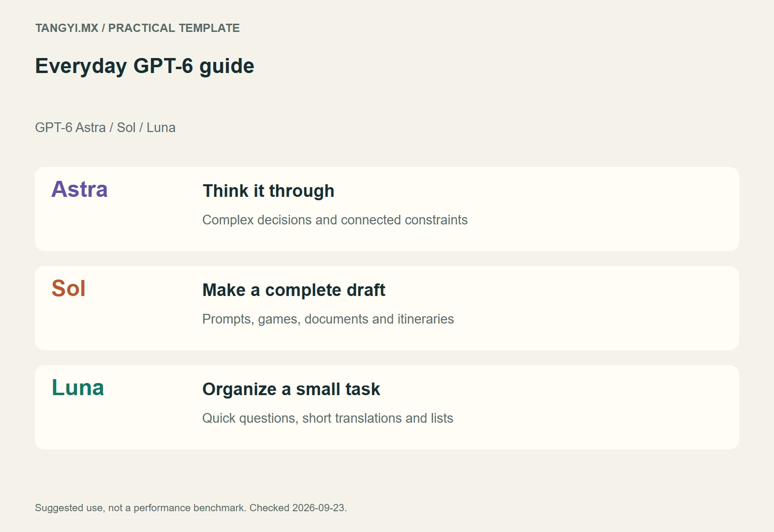
Task: Select 'Quick questions, short translations and lists' text
Action: tap(327, 418)
